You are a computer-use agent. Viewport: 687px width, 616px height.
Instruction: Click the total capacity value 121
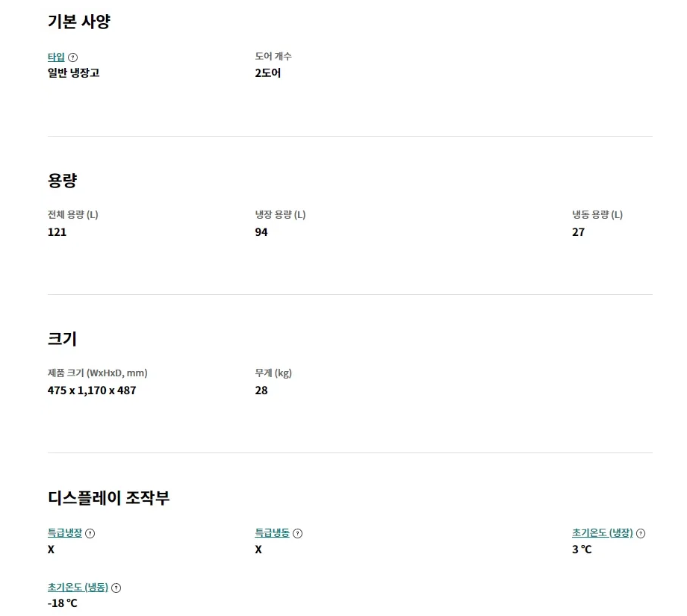coord(57,232)
